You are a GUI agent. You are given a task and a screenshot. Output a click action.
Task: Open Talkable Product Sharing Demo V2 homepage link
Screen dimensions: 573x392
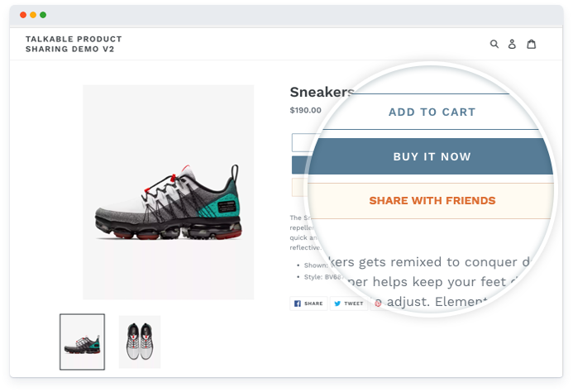[74, 44]
